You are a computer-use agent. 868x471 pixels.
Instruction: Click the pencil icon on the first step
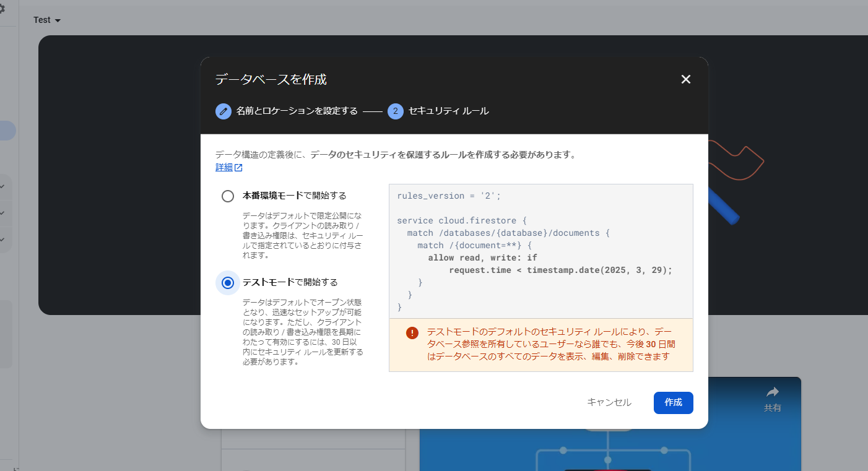(223, 111)
